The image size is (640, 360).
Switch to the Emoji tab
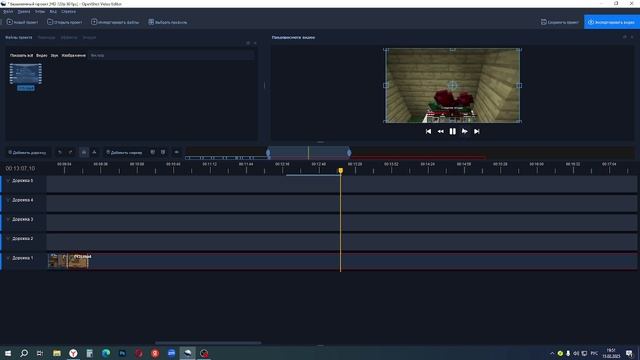[x=89, y=37]
